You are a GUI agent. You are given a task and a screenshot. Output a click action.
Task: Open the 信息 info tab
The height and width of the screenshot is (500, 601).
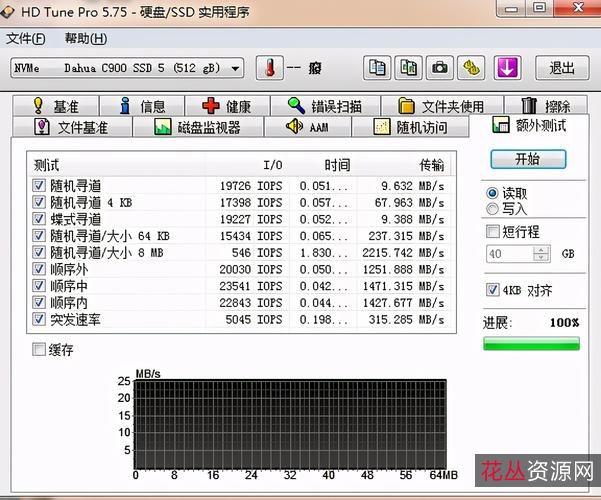142,106
